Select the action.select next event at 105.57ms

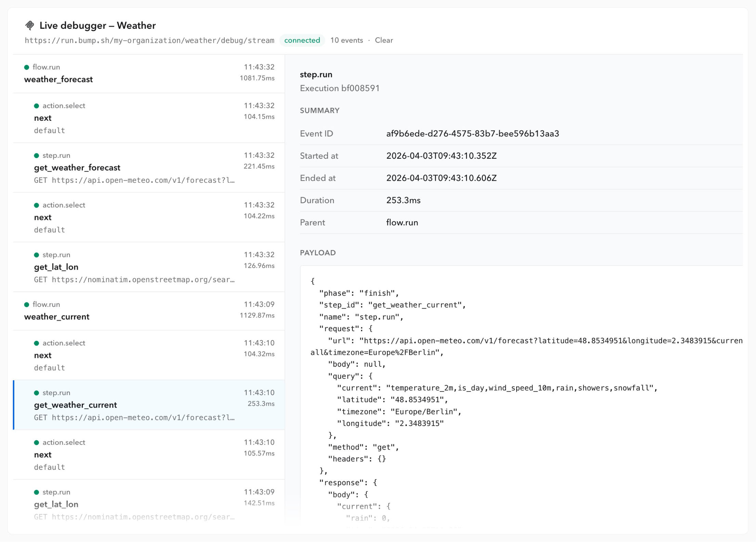(149, 455)
